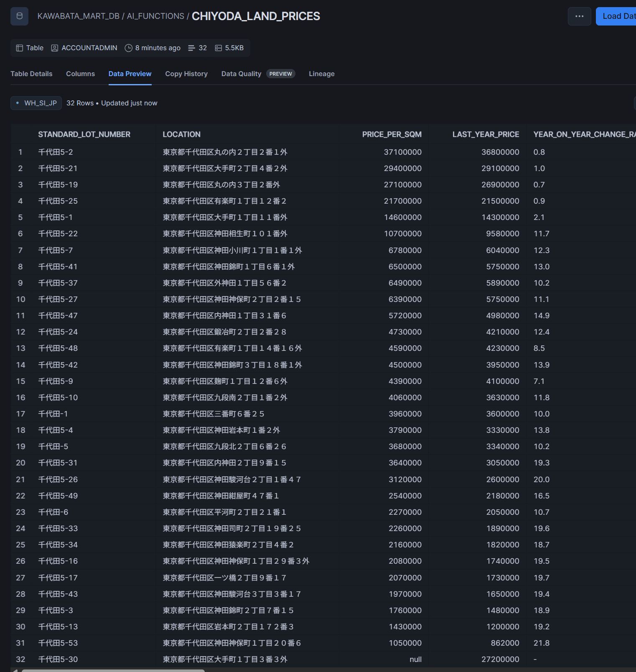Select price cell 4060000

[x=405, y=397]
